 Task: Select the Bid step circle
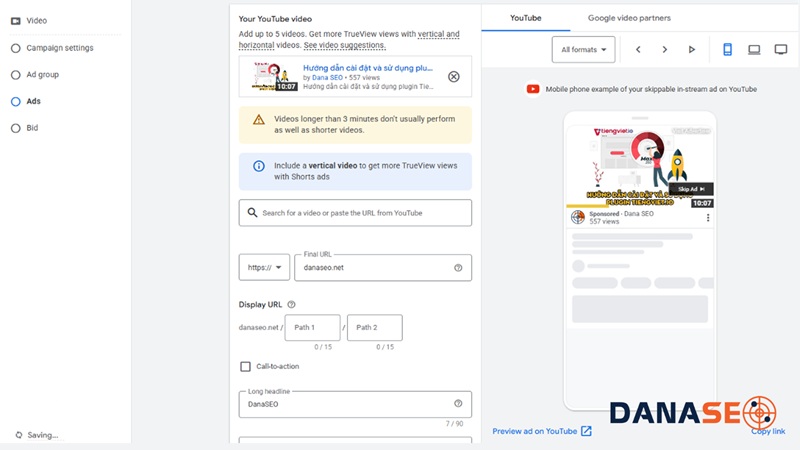(x=16, y=128)
